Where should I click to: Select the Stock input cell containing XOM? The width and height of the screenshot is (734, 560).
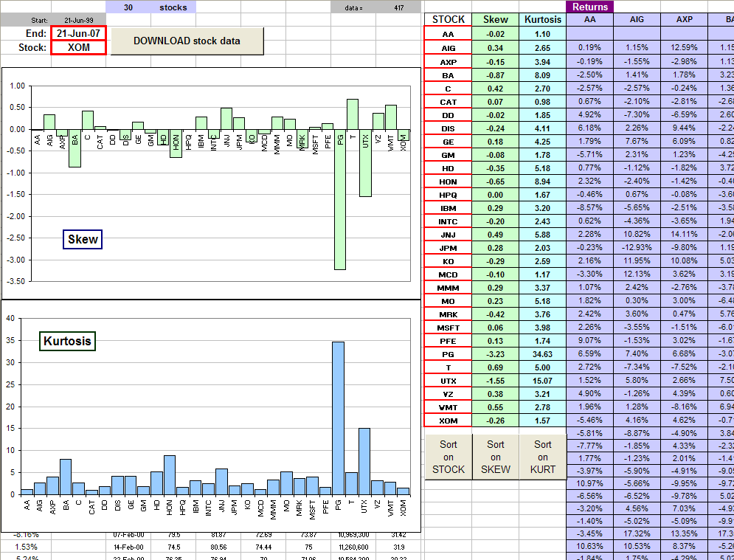coord(79,47)
